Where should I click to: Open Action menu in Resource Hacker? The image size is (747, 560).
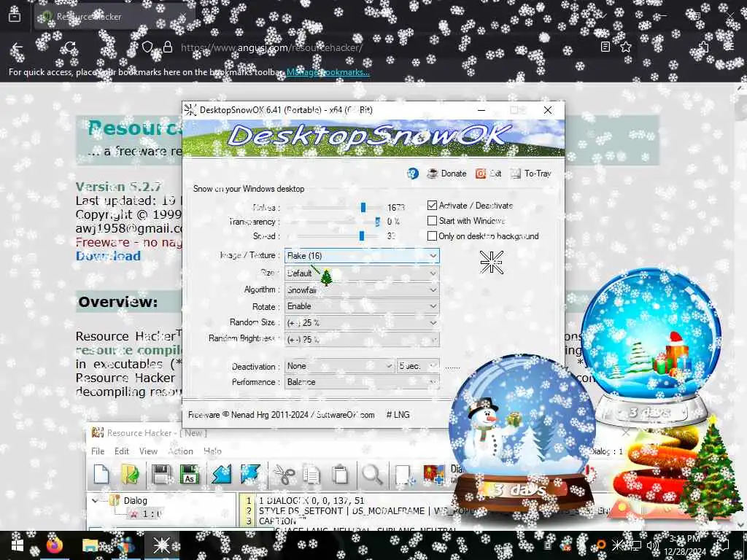[x=181, y=451]
